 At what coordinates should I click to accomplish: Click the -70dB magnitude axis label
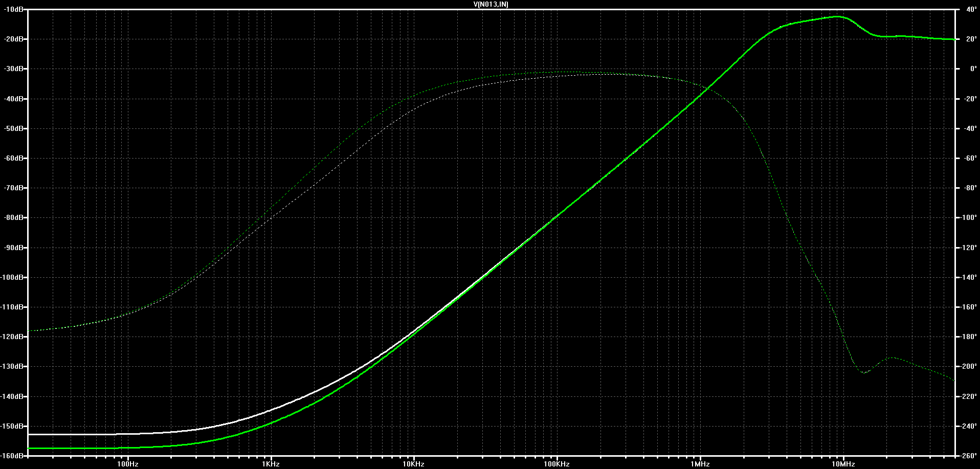pos(14,188)
